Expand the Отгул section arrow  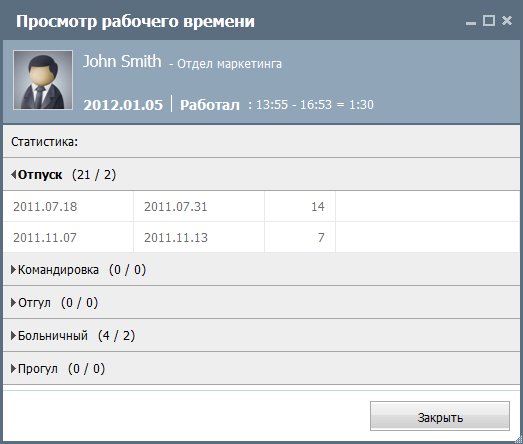click(13, 303)
